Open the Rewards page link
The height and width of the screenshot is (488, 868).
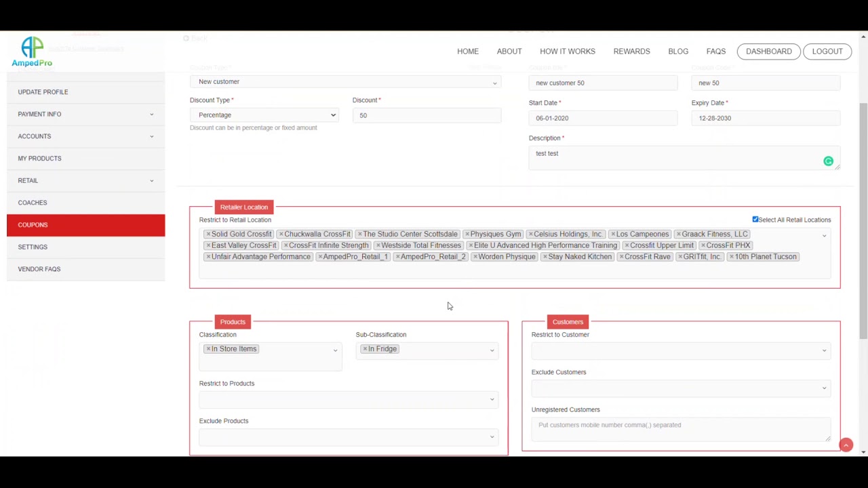(x=631, y=52)
